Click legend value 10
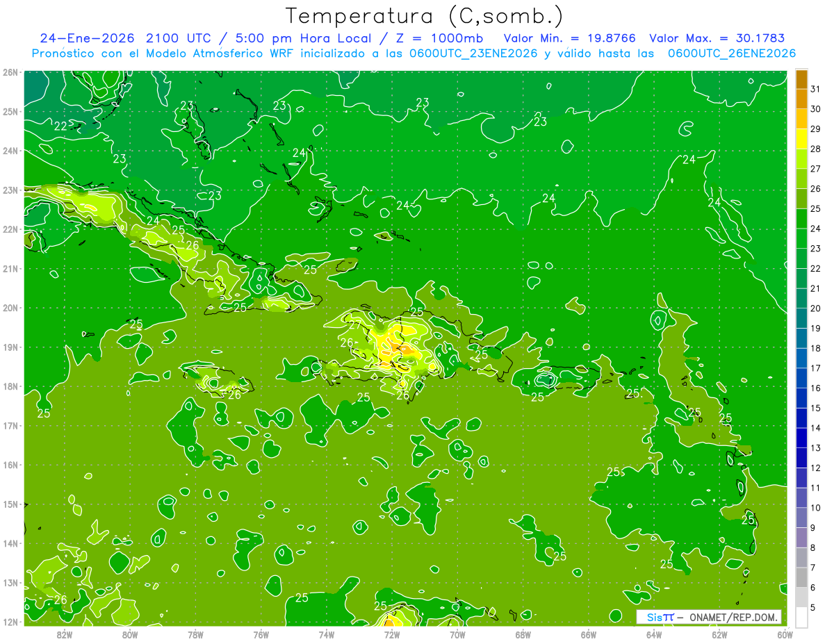834x644 pixels. (x=815, y=507)
